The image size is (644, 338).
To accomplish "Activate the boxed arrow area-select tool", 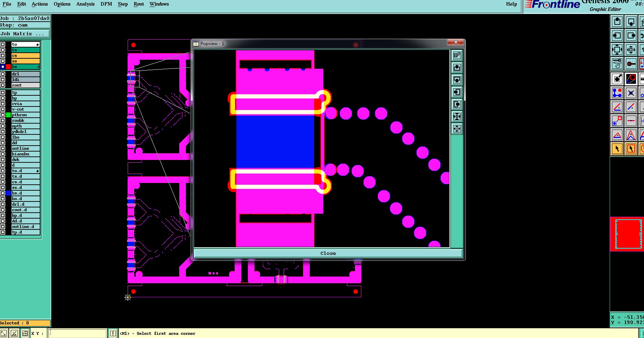I will [631, 149].
